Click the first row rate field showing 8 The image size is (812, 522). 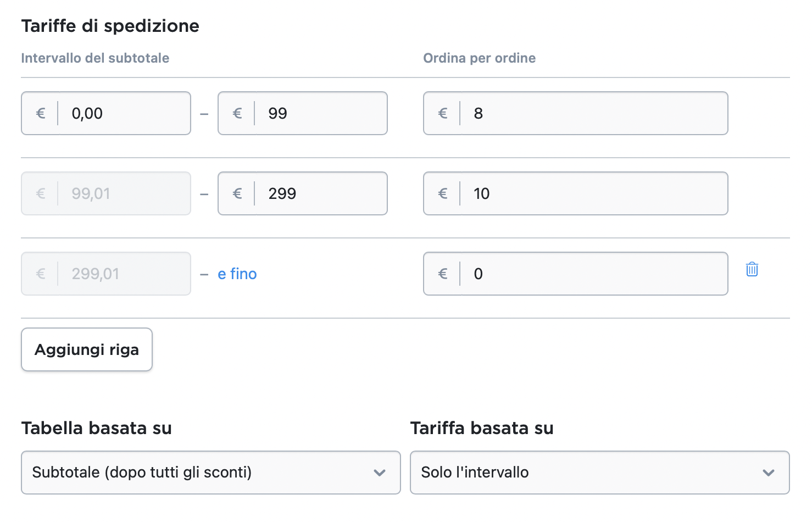[x=593, y=113]
